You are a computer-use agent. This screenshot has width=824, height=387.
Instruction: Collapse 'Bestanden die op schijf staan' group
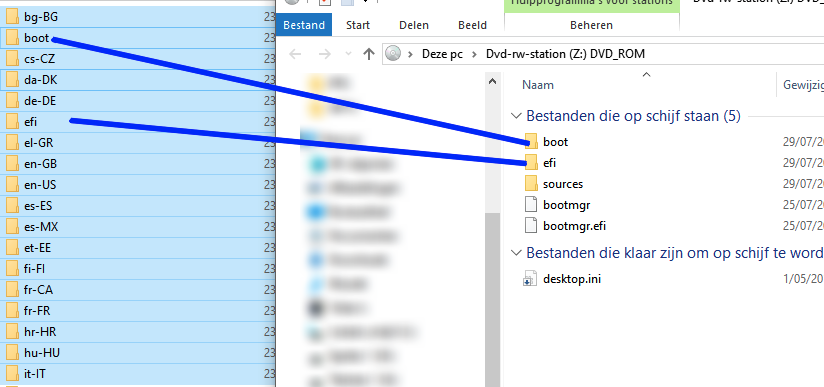pos(517,116)
